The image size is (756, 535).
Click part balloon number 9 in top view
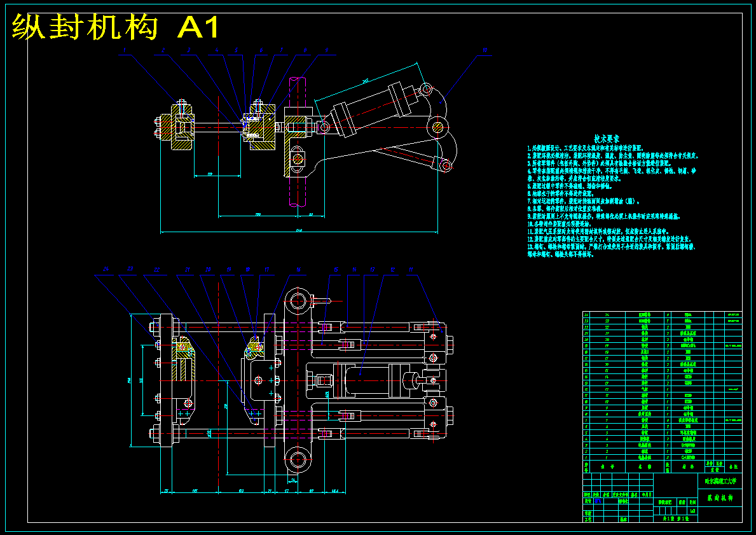coord(326,50)
